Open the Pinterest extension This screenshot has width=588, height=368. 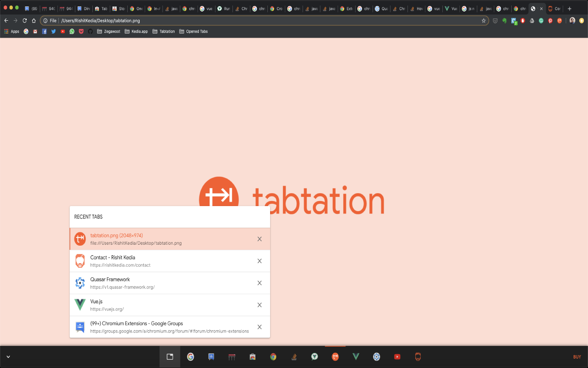(550, 21)
